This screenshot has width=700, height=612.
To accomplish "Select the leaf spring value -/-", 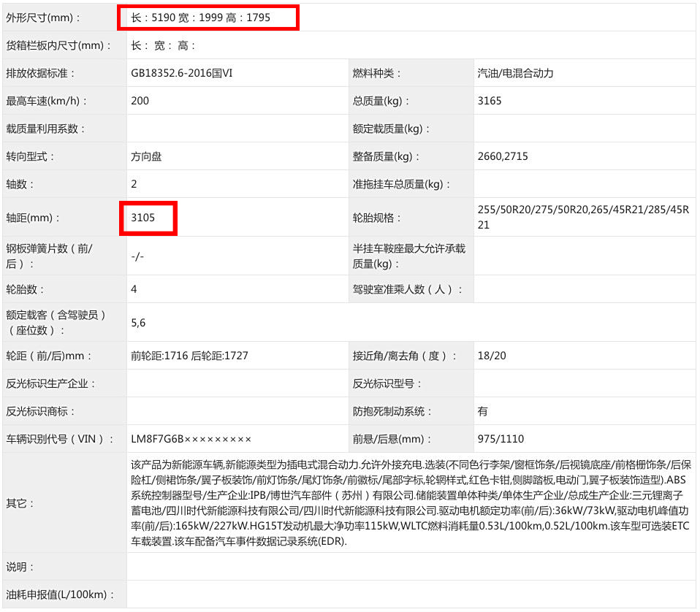I will click(137, 256).
